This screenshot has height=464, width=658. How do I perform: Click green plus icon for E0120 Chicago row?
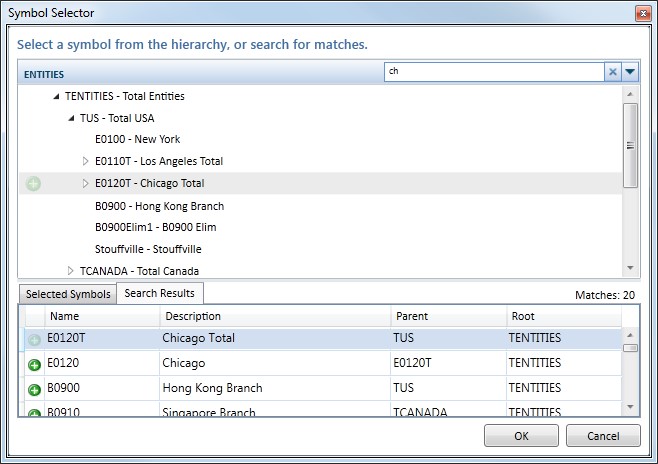coord(34,365)
